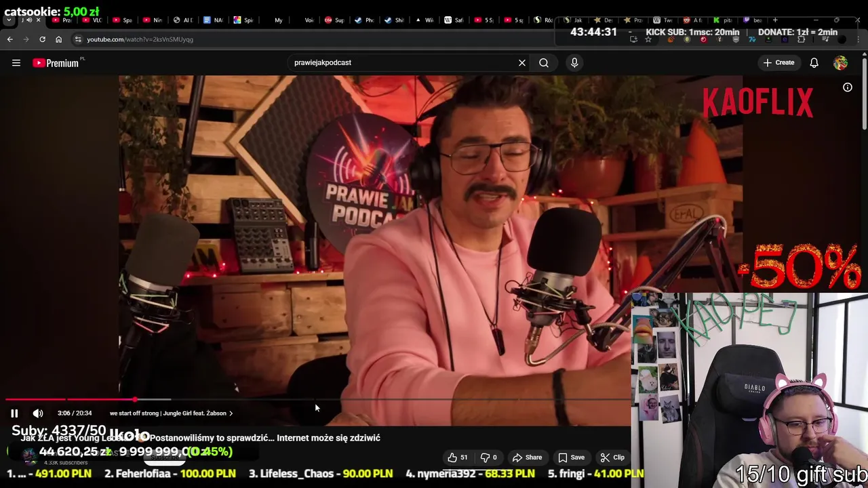The image size is (868, 488).
Task: Switch to the Spir browser tab
Action: point(243,20)
